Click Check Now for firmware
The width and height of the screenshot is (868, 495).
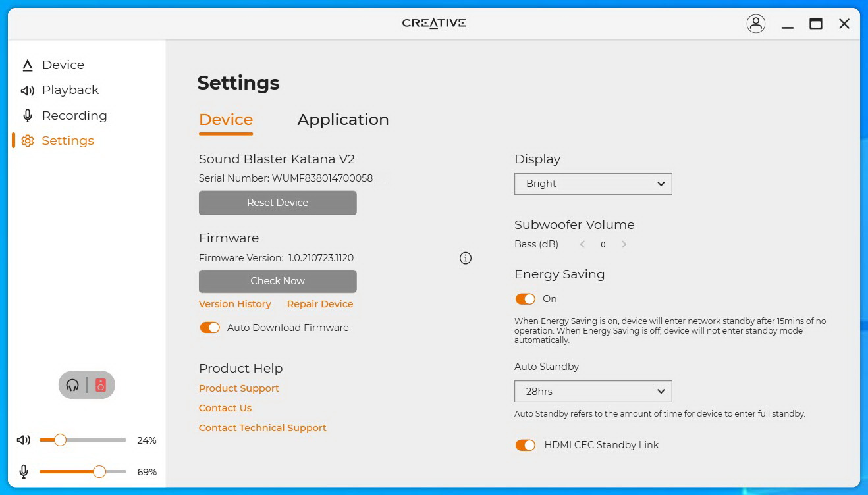click(x=278, y=281)
